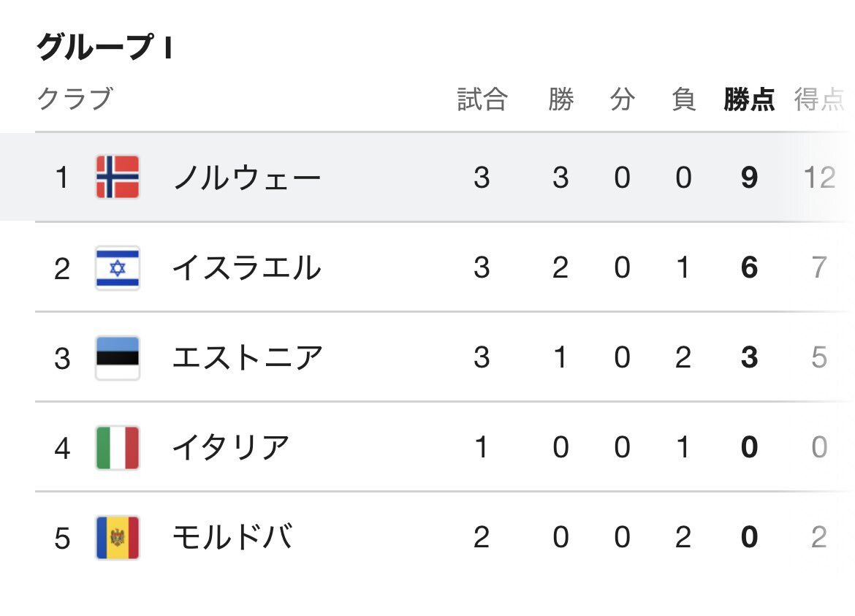Viewport: 855px width, 616px height.
Task: Click the クラブ column header
Action: click(75, 99)
